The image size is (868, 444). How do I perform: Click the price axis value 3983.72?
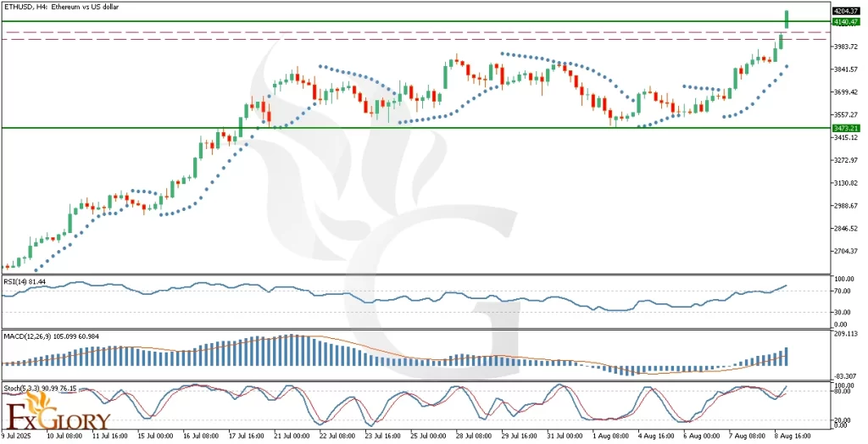[x=847, y=47]
